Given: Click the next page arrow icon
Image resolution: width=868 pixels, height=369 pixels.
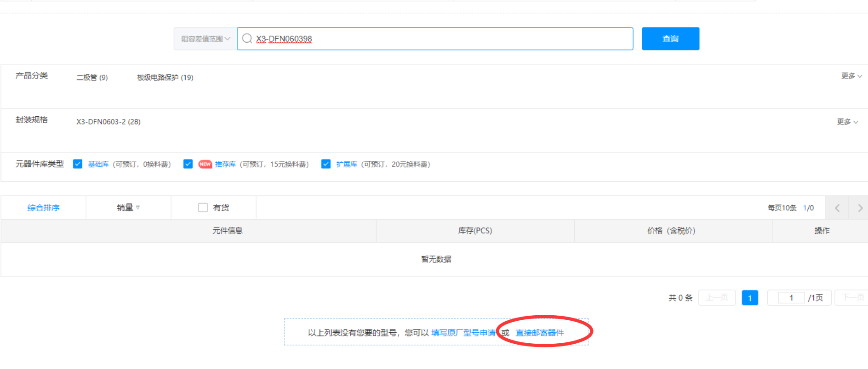Looking at the screenshot, I should tap(860, 208).
